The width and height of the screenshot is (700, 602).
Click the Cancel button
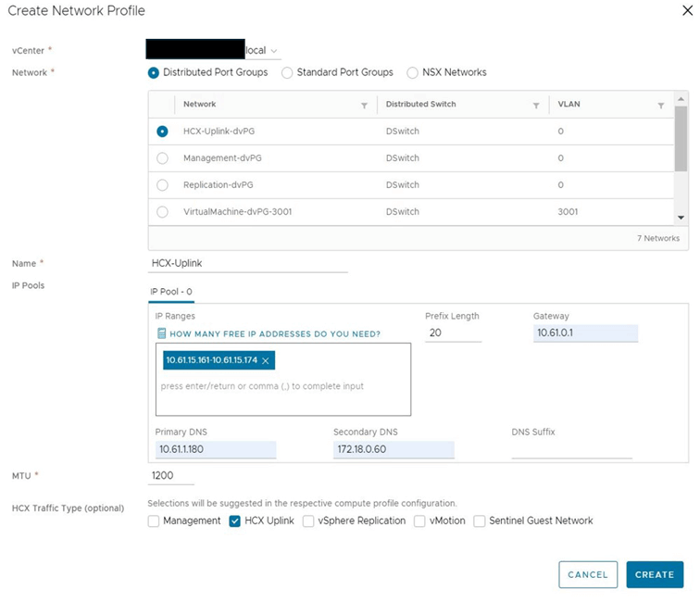point(588,575)
